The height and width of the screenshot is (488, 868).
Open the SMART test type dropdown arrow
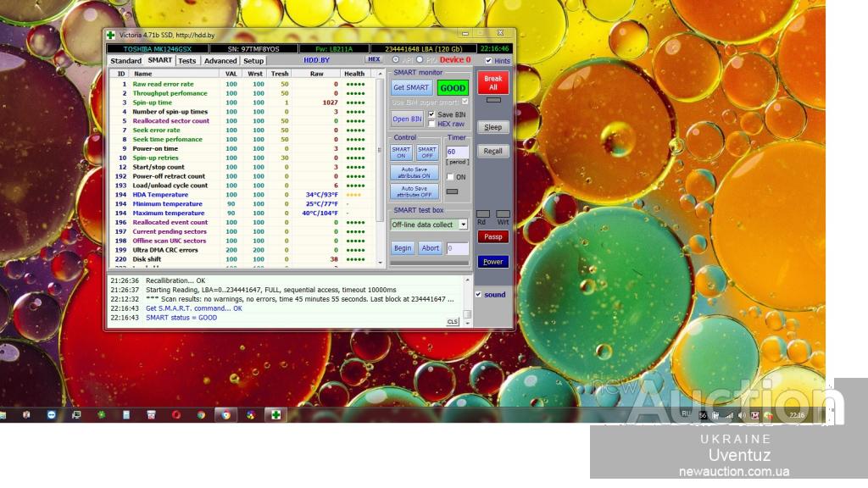pos(463,225)
